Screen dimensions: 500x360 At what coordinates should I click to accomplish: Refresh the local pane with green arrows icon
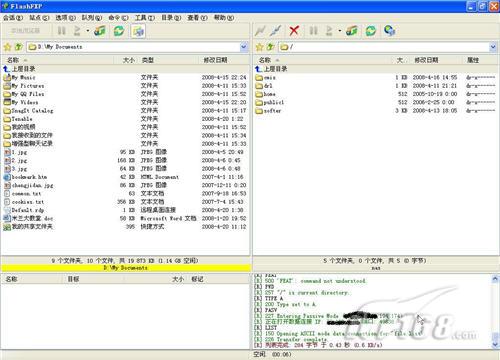tap(119, 31)
